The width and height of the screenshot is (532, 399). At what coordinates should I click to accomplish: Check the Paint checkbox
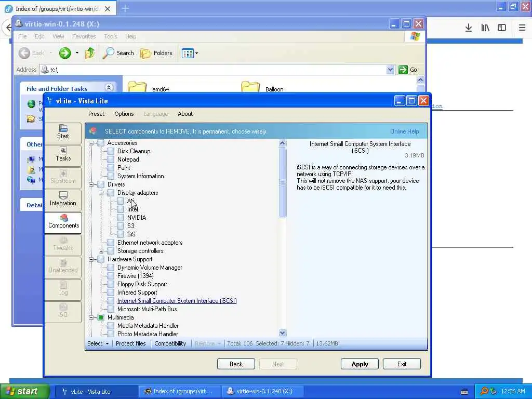pos(111,168)
